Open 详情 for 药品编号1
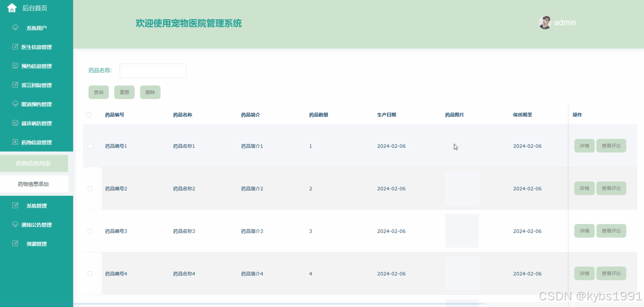The image size is (644, 307). (x=584, y=146)
